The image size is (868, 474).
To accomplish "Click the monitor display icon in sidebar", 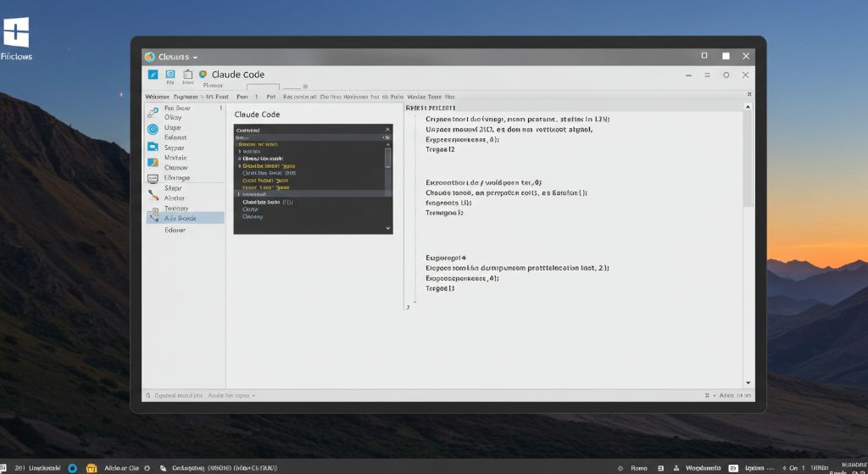I will [153, 178].
